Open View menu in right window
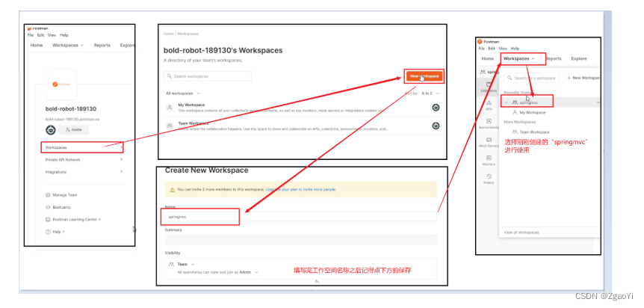The height and width of the screenshot is (308, 644). pyautogui.click(x=503, y=49)
